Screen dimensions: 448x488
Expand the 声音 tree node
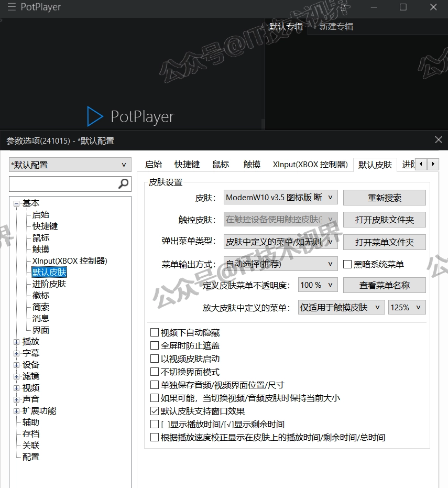click(x=16, y=399)
